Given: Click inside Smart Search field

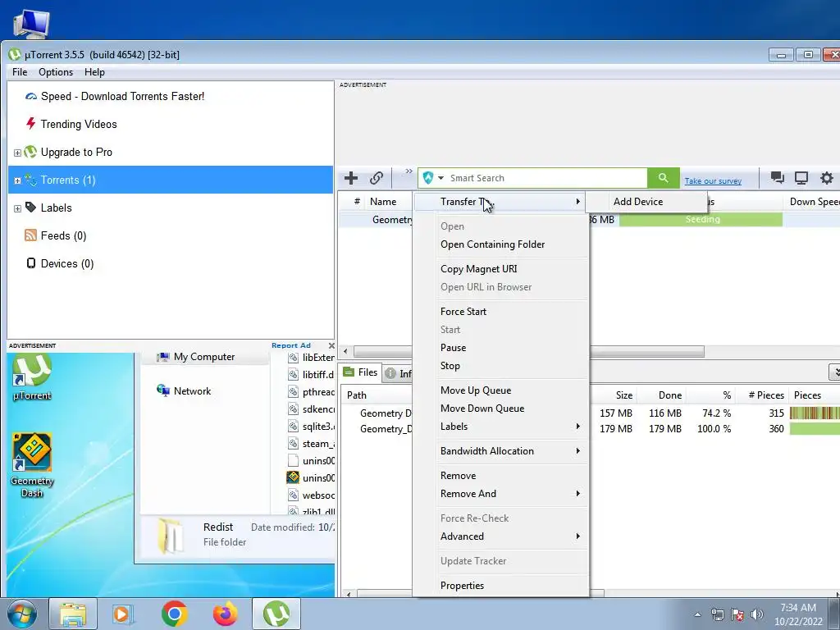Looking at the screenshot, I should (546, 178).
